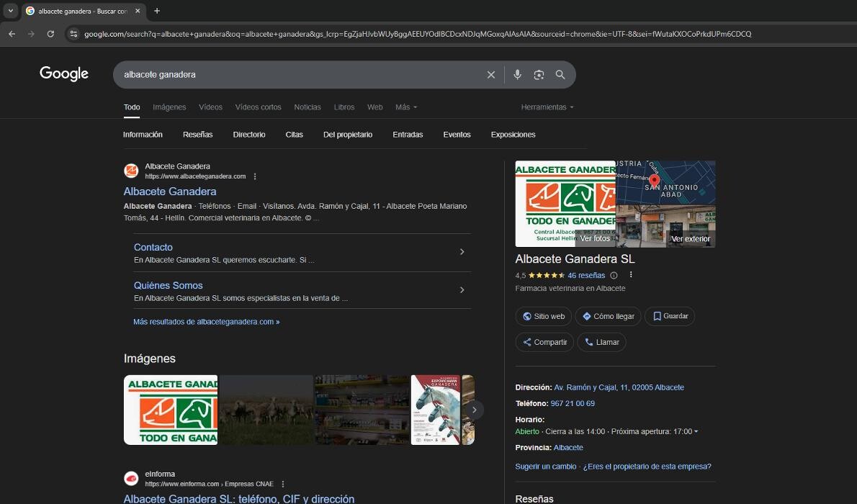Expand the Contacto sitelink chevron
Image resolution: width=857 pixels, height=504 pixels.
tap(462, 252)
